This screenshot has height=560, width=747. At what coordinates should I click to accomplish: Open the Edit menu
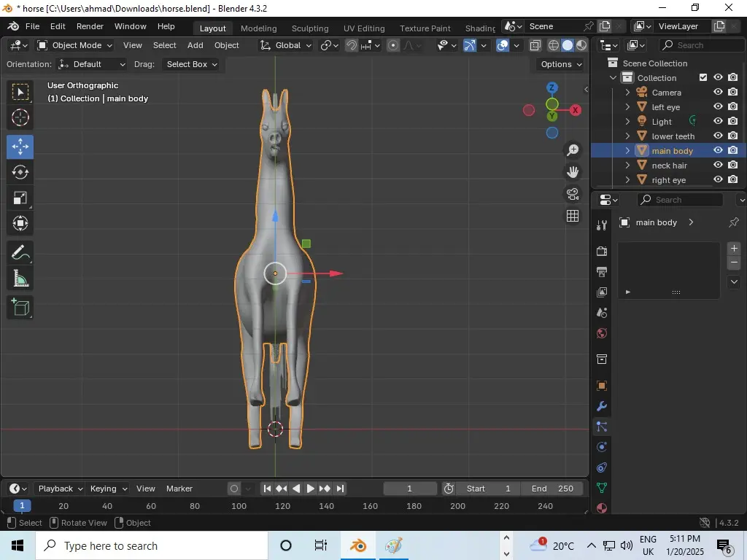[58, 26]
